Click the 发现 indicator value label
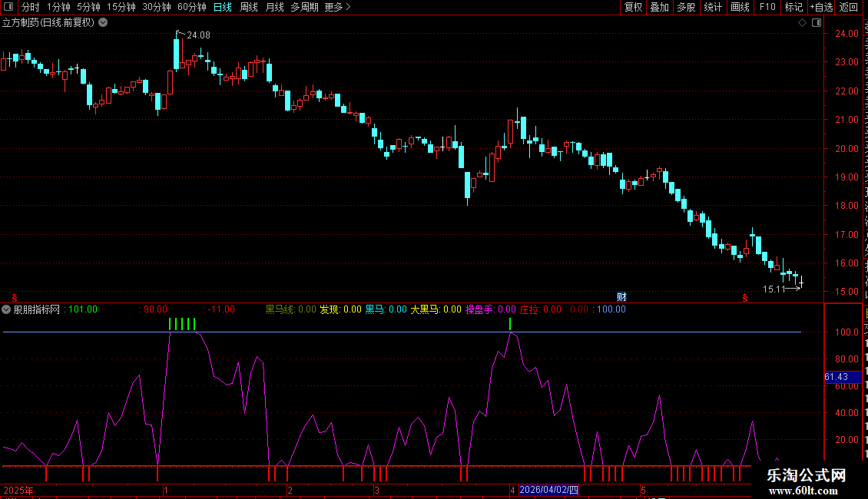The width and height of the screenshot is (868, 499). [340, 309]
